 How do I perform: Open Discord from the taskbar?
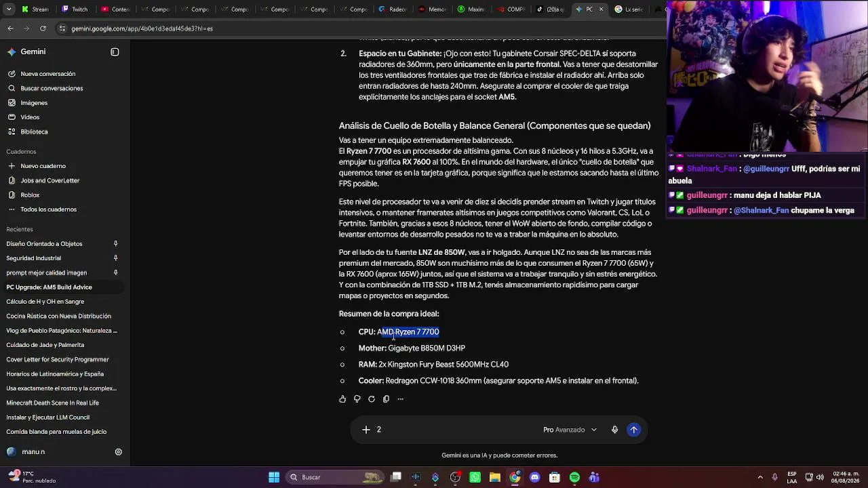point(535,477)
